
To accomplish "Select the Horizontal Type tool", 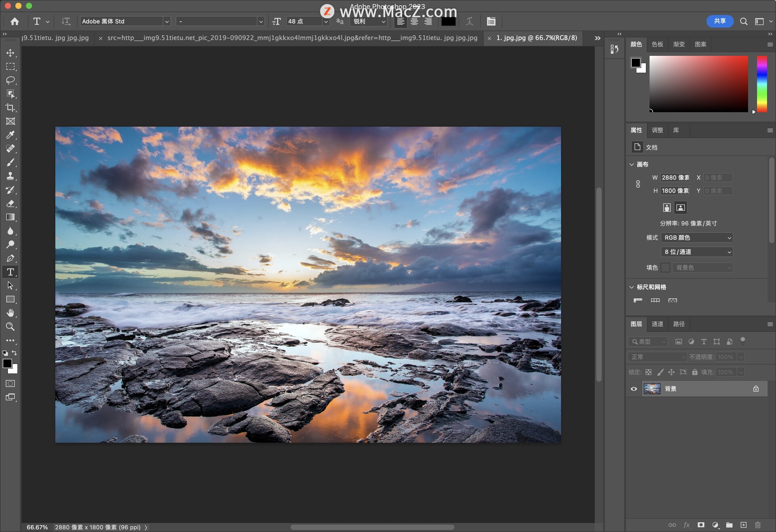I will coord(11,272).
